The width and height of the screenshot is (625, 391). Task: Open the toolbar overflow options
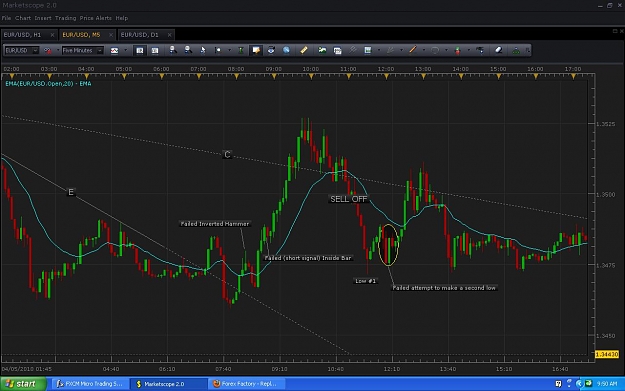click(528, 50)
